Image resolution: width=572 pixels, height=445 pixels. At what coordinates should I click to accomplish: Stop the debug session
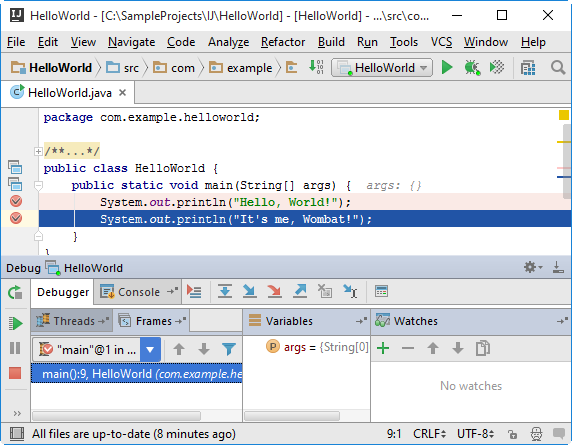click(x=15, y=373)
